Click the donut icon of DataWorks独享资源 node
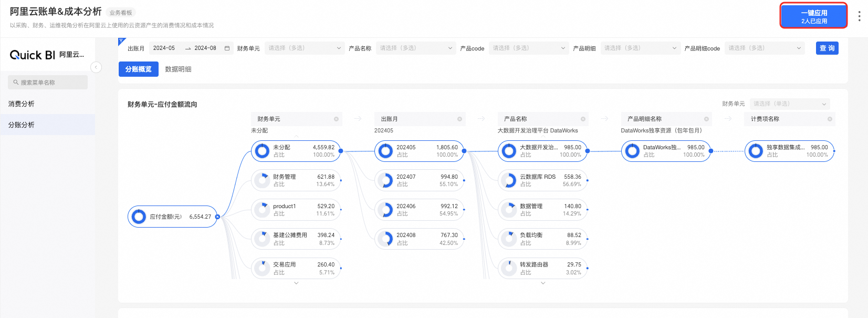Image resolution: width=868 pixels, height=318 pixels. [632, 151]
